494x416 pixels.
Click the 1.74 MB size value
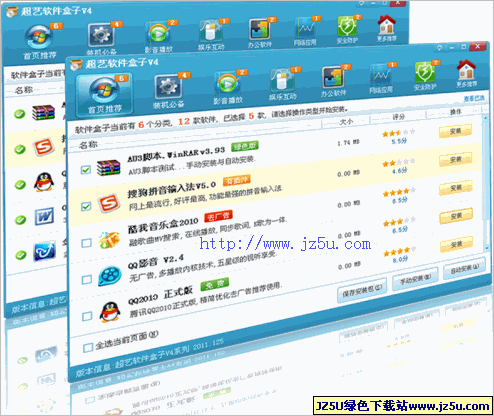pyautogui.click(x=348, y=143)
